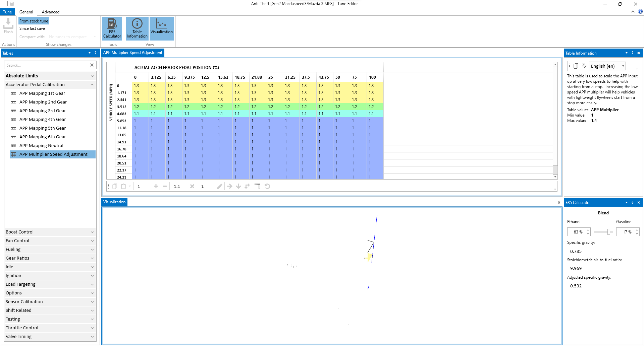Select the Visualization panel tab

[114, 202]
